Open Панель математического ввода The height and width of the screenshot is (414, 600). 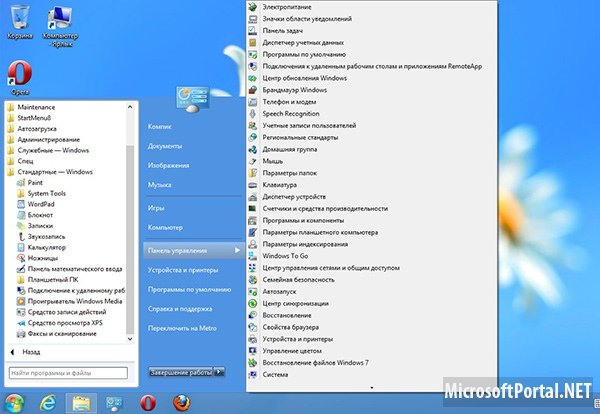pyautogui.click(x=69, y=269)
